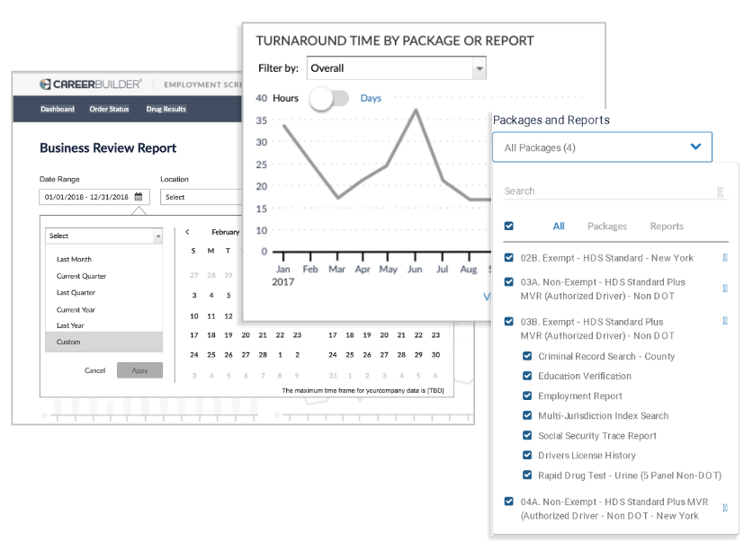Click the packages Search input field

point(607,191)
